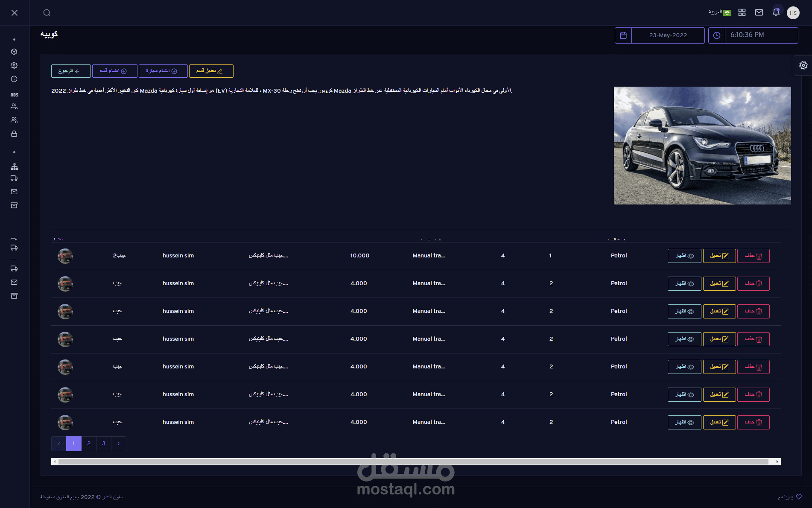Click the horizontal scrollbar's right arrow
The image size is (812, 508).
(x=777, y=461)
